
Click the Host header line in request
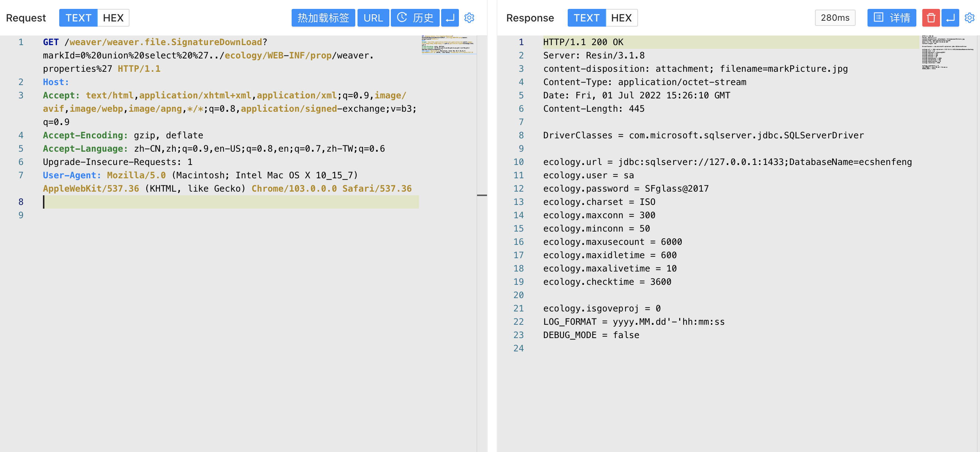56,82
